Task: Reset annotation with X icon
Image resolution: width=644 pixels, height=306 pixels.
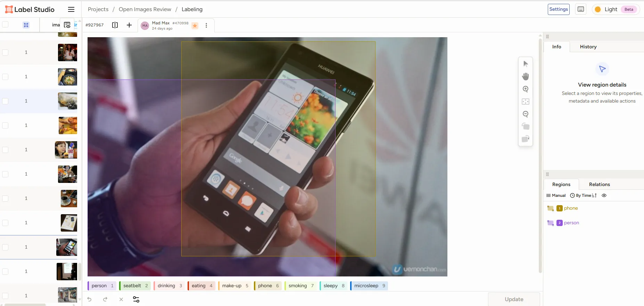Action: (121, 299)
